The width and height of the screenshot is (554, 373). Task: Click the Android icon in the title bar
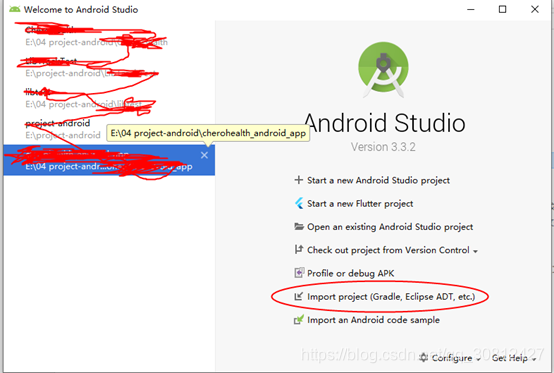tap(14, 9)
